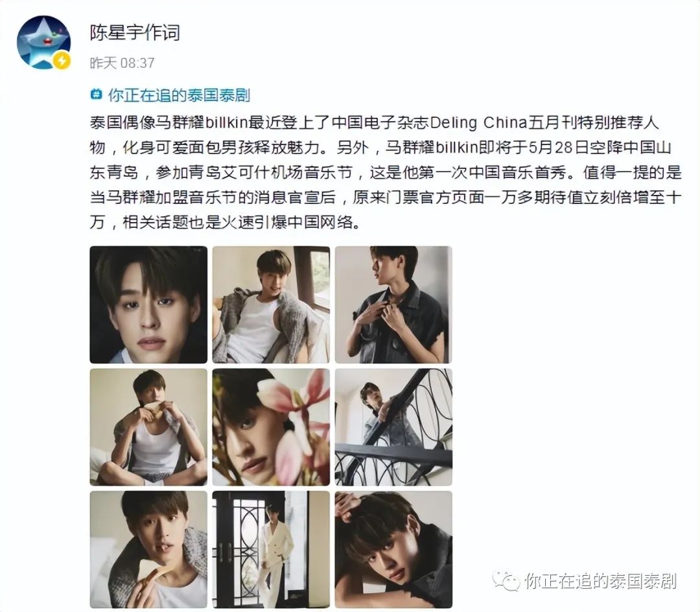Image resolution: width=700 pixels, height=612 pixels.
Task: Click the last line of the post text
Action: (225, 221)
